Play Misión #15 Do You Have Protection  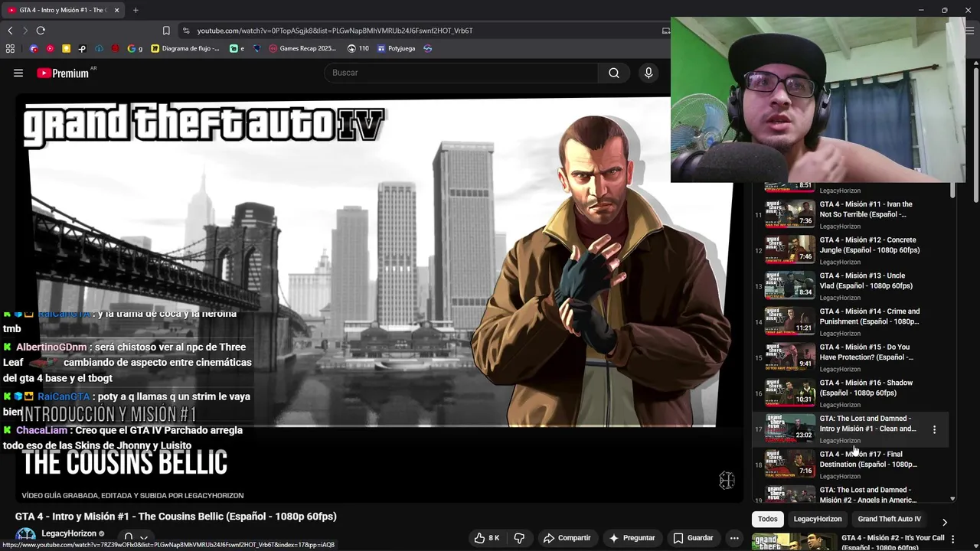[850, 357]
